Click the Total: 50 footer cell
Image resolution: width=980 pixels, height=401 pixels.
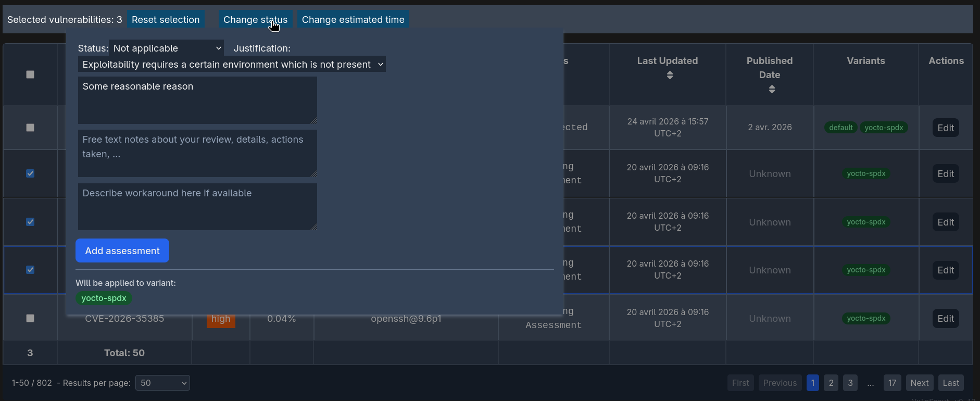pos(124,353)
